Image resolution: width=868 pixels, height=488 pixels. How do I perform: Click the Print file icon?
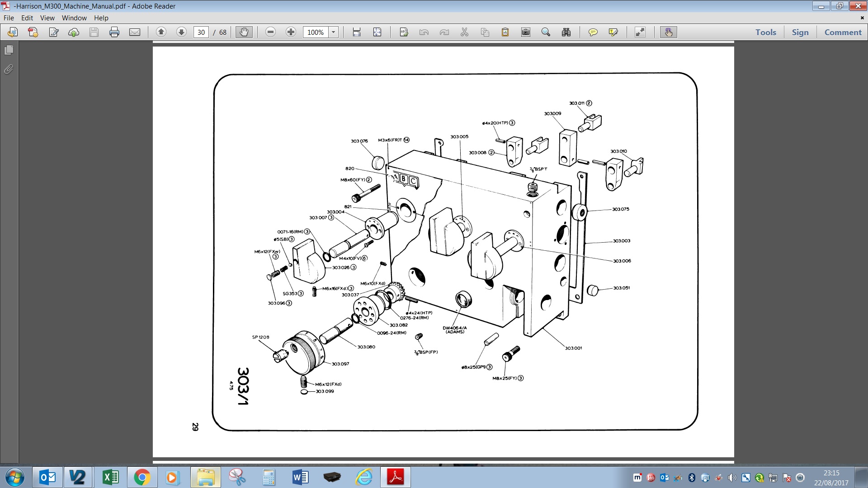pos(114,32)
